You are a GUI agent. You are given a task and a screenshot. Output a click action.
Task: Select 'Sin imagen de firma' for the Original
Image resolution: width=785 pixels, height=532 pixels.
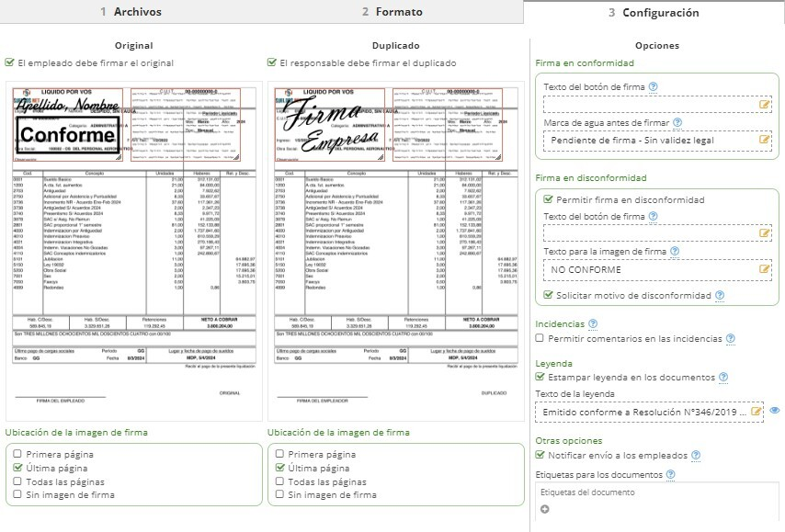(x=17, y=494)
